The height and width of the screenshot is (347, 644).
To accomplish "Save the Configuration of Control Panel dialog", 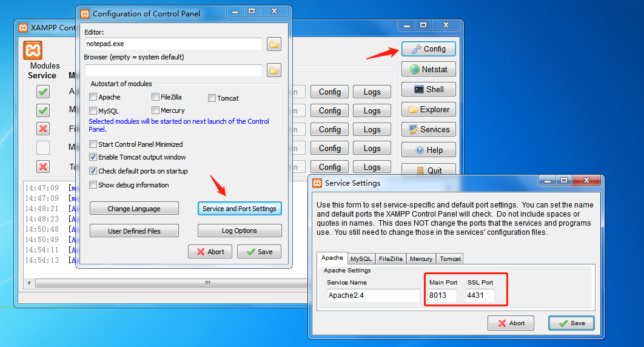I will click(x=259, y=252).
